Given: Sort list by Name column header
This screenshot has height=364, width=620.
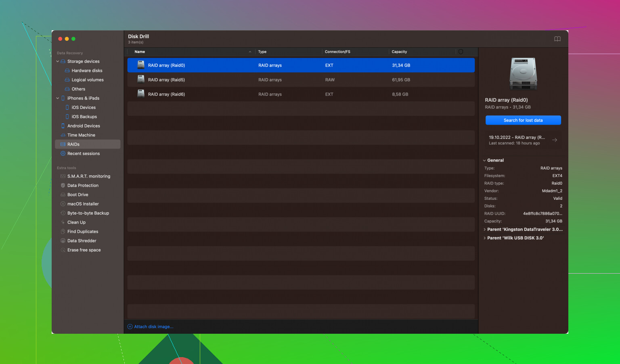Looking at the screenshot, I should click(x=140, y=52).
